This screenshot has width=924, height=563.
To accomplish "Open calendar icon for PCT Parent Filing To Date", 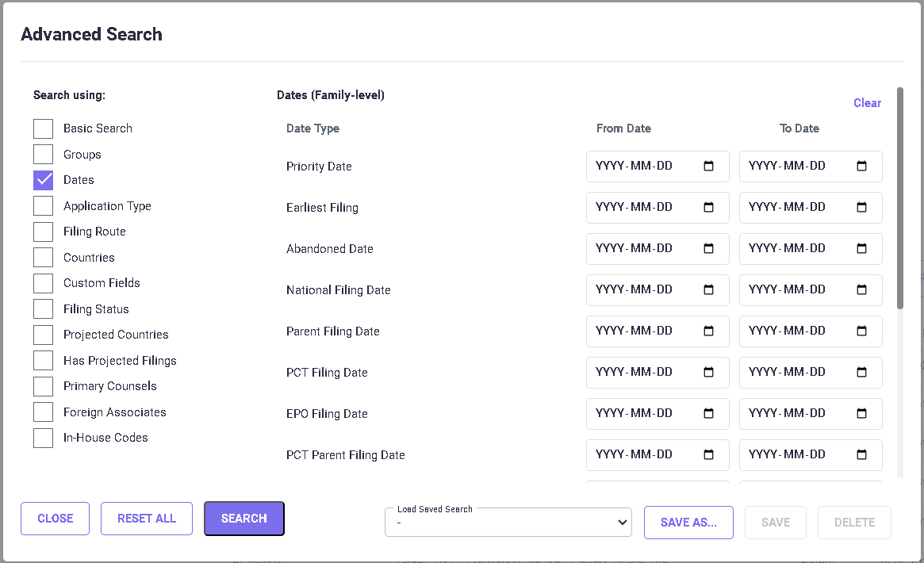I will tap(861, 455).
